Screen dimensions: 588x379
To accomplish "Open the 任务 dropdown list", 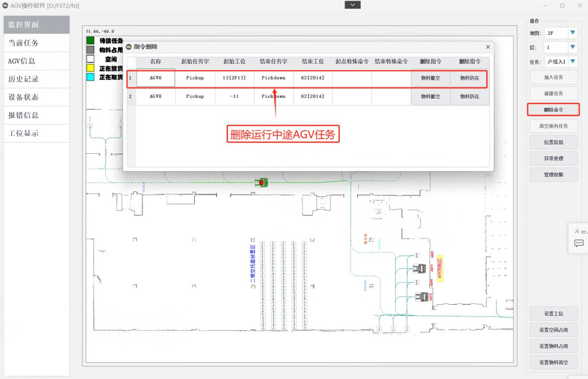I will 561,62.
